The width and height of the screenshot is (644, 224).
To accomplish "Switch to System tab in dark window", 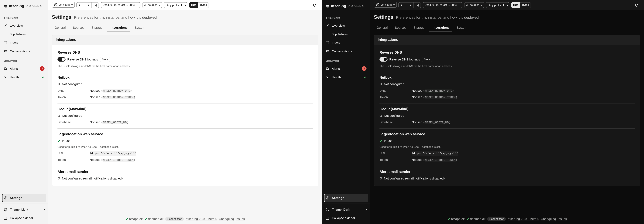I will point(462,28).
